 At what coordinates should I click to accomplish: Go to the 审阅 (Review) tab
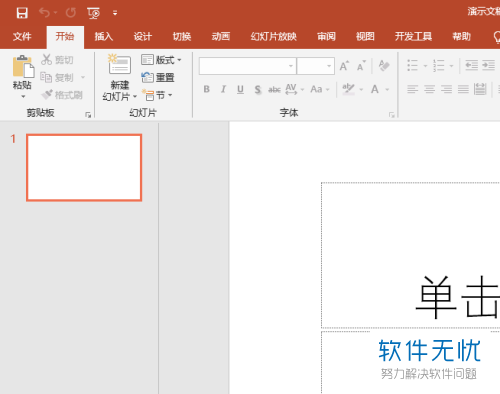pyautogui.click(x=326, y=36)
